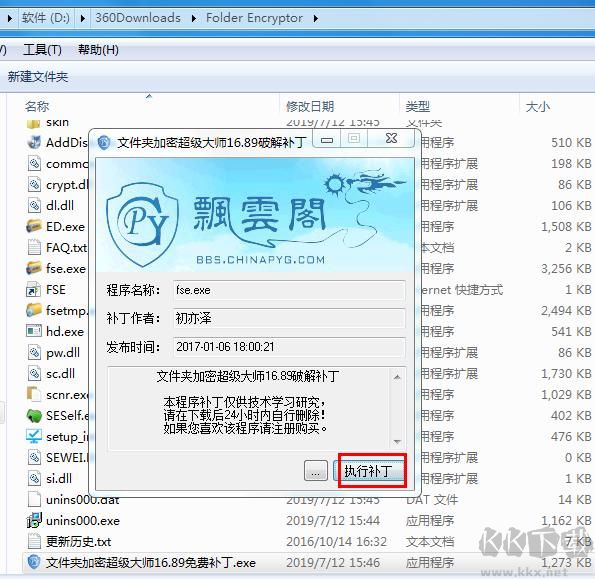Select the SESelf green program icon
Viewport: 595px width, 579px height.
coord(34,416)
